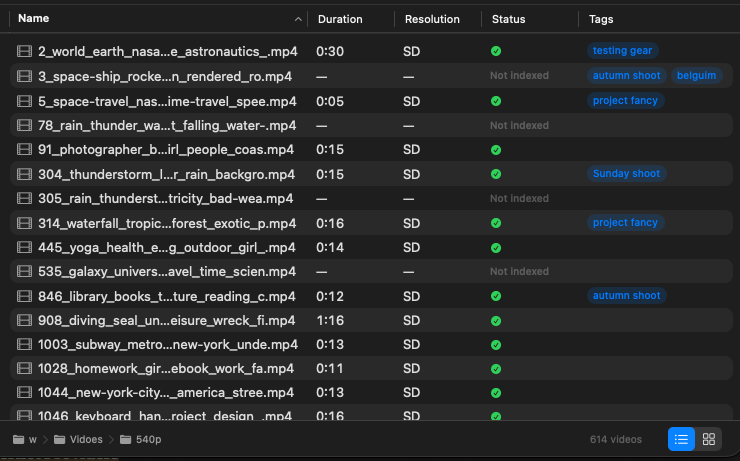740x461 pixels.
Task: Click green indexed status of 314_waterfall_tropic
Action: point(496,223)
